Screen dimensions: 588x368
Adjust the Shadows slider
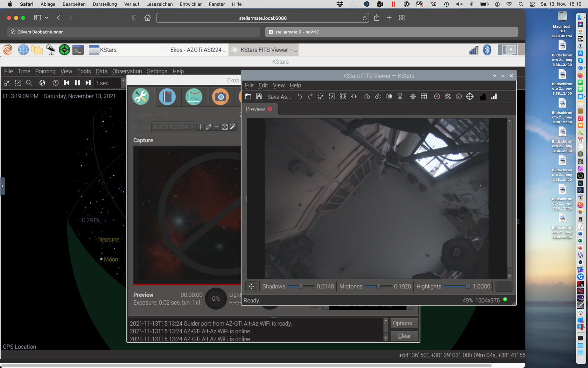pos(301,286)
